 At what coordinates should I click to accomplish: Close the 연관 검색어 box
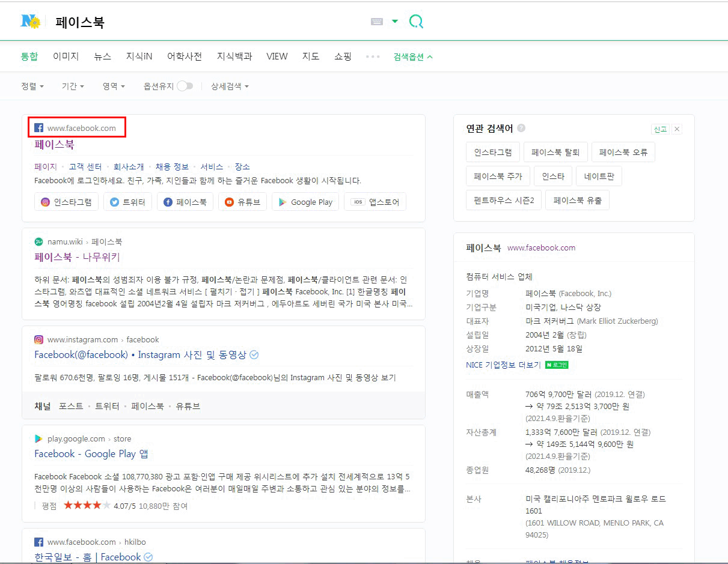(x=677, y=129)
